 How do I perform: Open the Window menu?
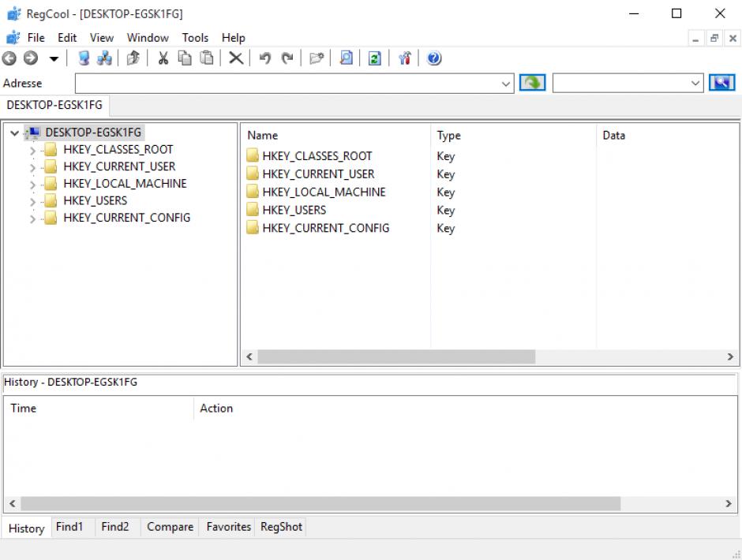tap(148, 38)
